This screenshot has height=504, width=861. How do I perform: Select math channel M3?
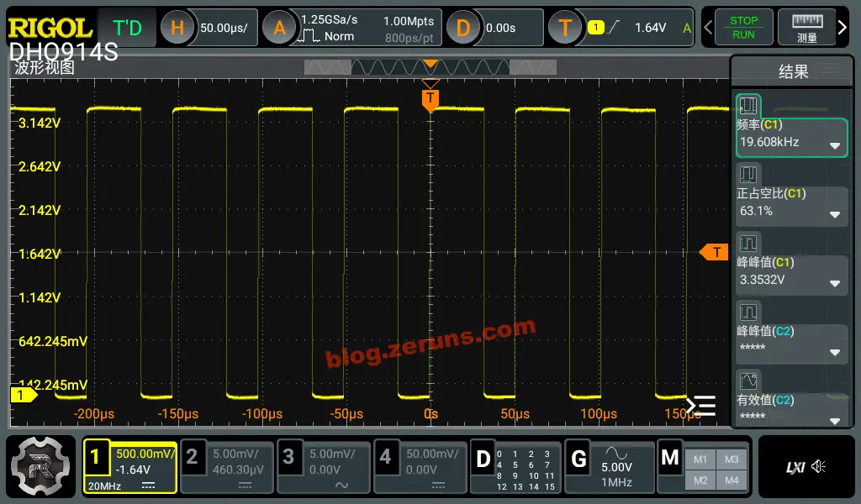(732, 459)
